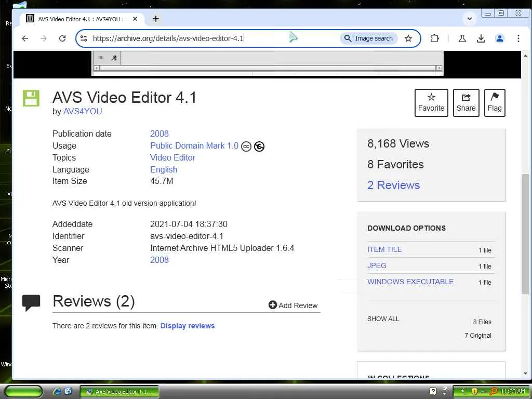The width and height of the screenshot is (532, 399).
Task: Close the AVS Video Editor 4.1 tab
Action: tap(135, 19)
